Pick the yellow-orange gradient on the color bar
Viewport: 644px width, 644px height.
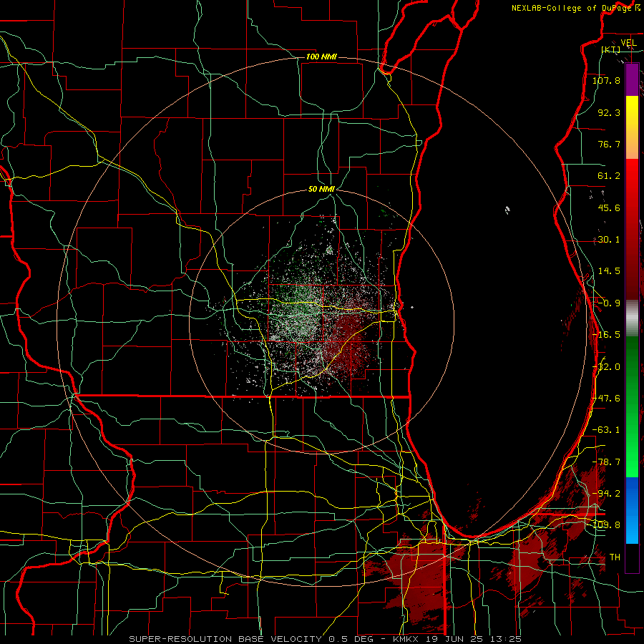pos(632,127)
